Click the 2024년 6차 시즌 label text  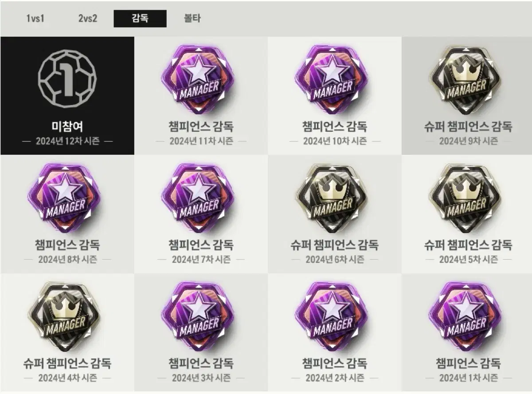click(335, 259)
